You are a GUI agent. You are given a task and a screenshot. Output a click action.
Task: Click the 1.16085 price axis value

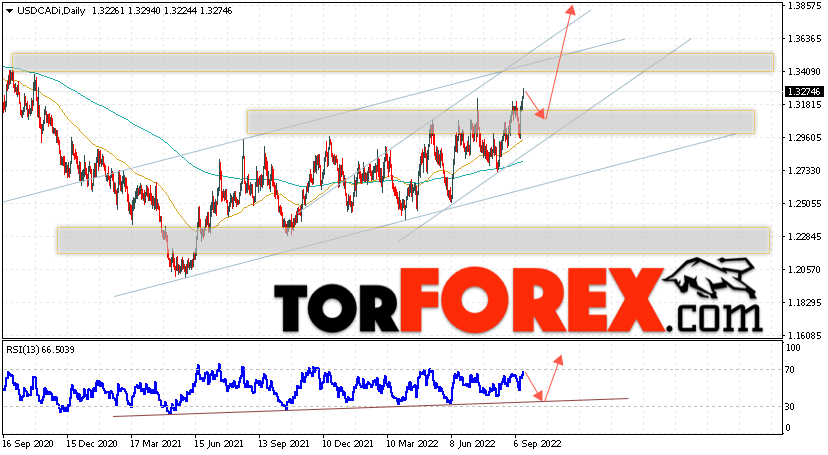coord(804,335)
